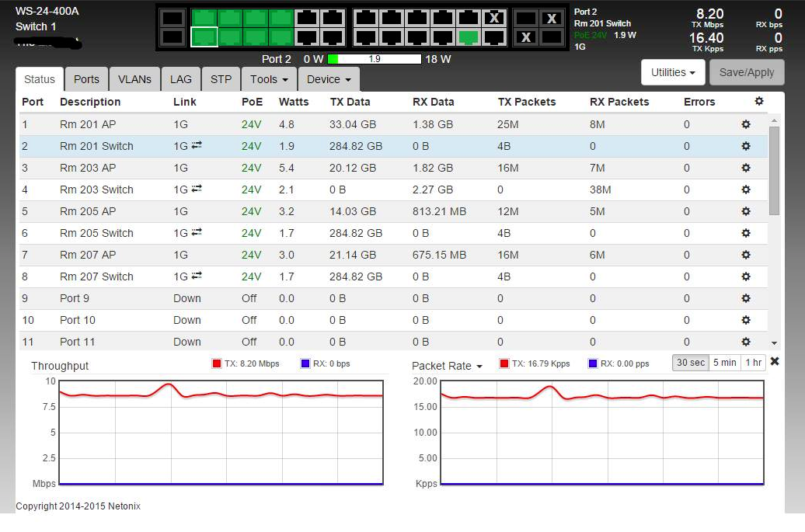Click the Save/Apply button

(747, 72)
